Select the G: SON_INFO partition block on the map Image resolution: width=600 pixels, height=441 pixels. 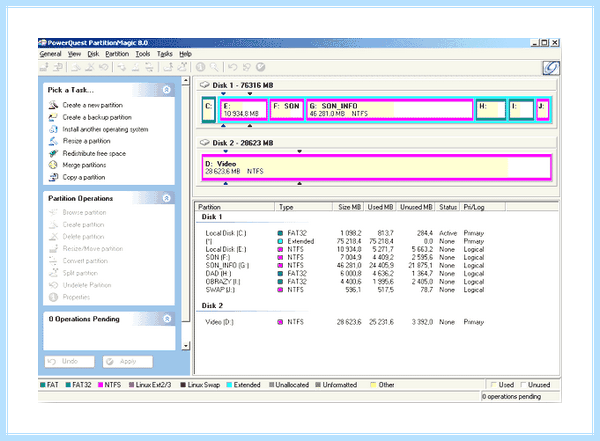click(390, 110)
